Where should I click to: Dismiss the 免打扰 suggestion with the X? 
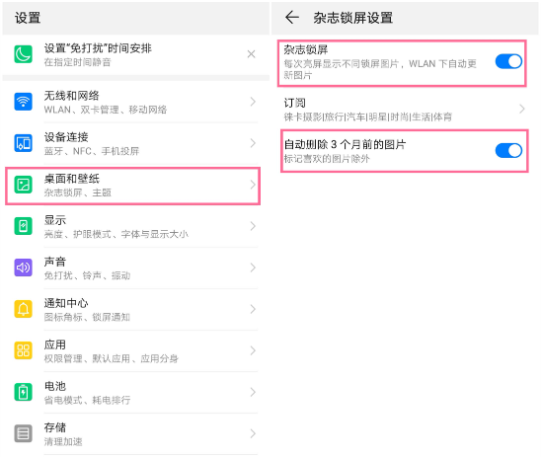coord(251,54)
